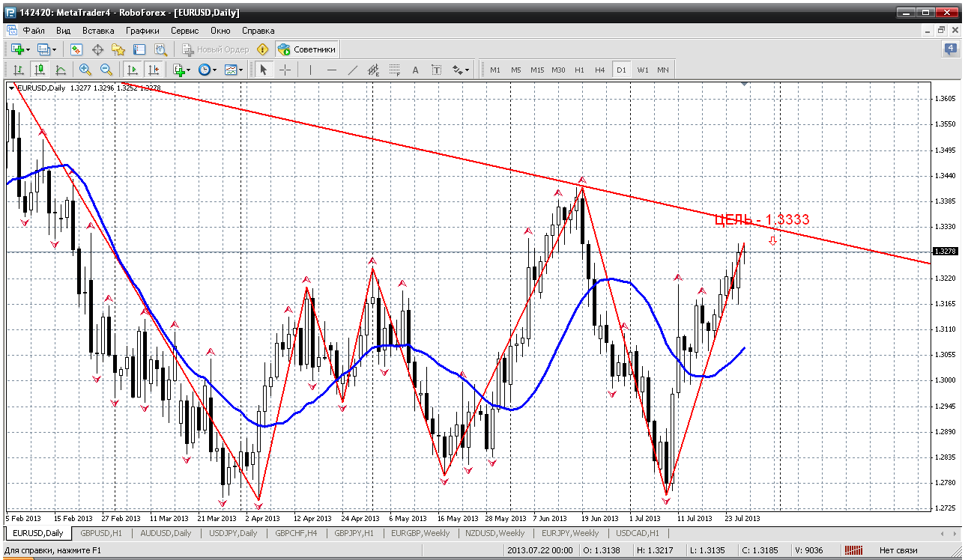Open the Вставка menu
The width and height of the screenshot is (965, 560).
(98, 31)
